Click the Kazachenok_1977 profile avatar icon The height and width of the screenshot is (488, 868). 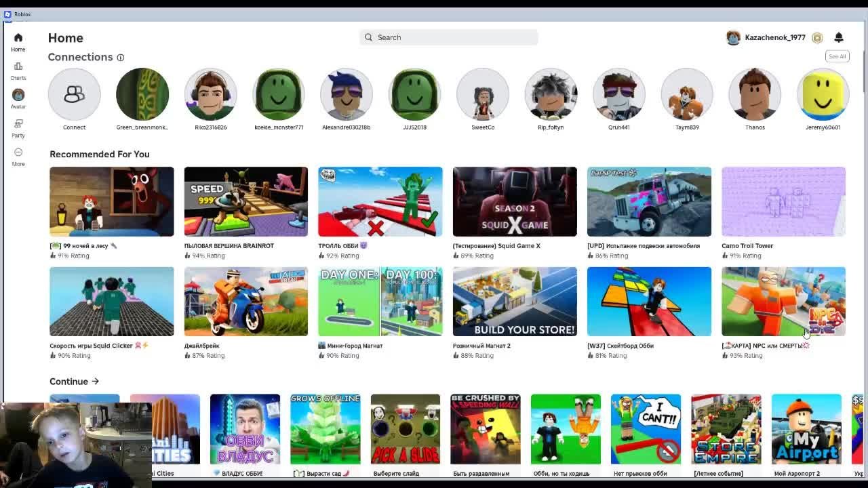[733, 38]
